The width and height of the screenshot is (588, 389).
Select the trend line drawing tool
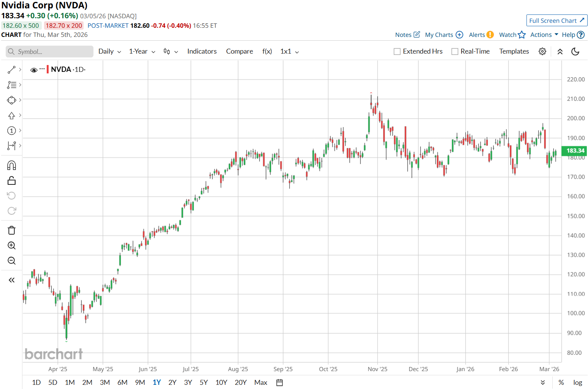[x=11, y=70]
